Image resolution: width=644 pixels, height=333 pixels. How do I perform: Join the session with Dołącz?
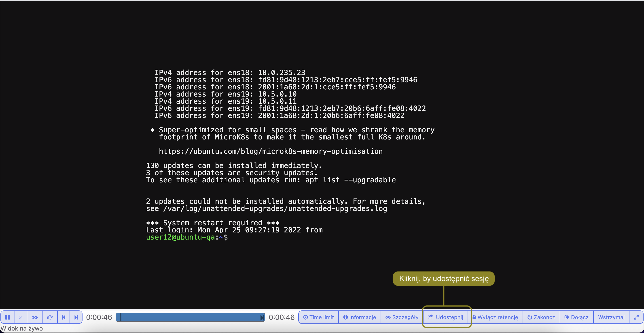click(x=576, y=317)
